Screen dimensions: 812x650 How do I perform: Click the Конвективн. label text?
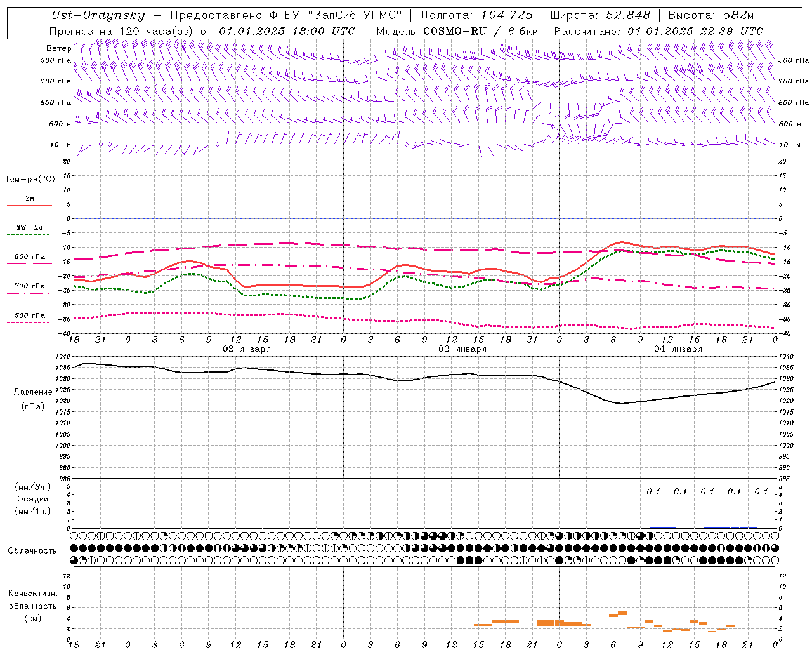point(32,594)
